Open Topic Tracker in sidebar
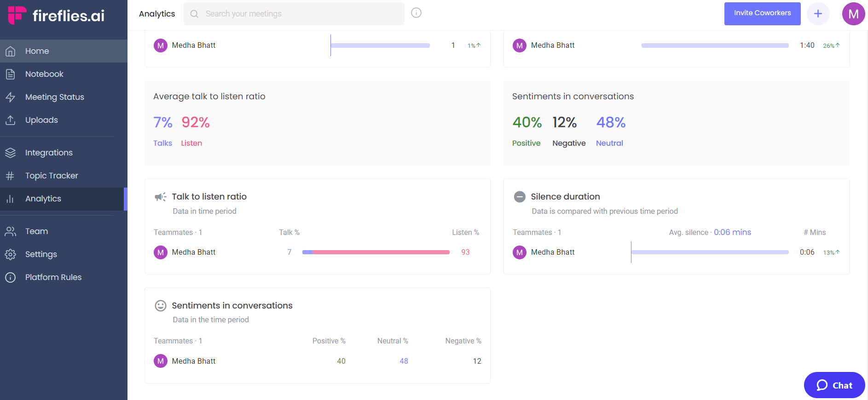Image resolution: width=868 pixels, height=400 pixels. coord(52,176)
